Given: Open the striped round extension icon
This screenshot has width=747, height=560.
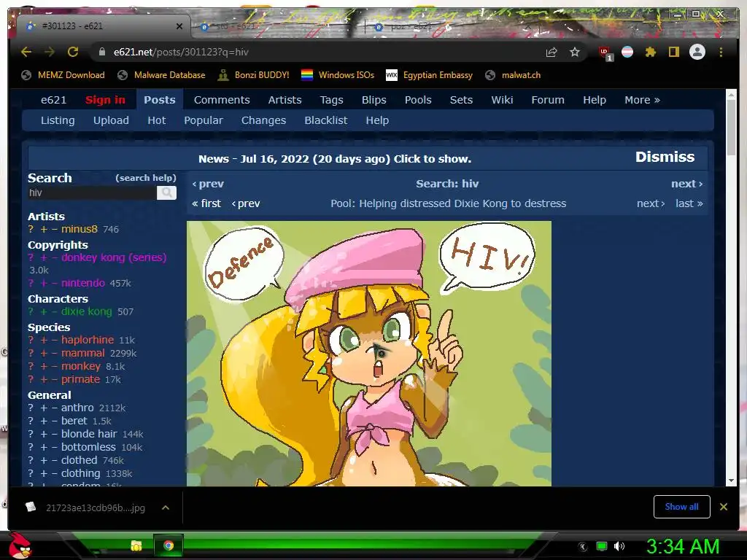Looking at the screenshot, I should coord(627,52).
